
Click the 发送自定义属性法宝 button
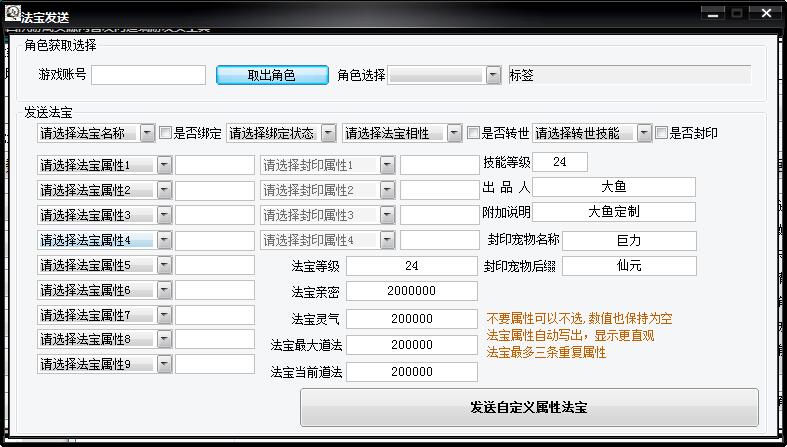529,408
